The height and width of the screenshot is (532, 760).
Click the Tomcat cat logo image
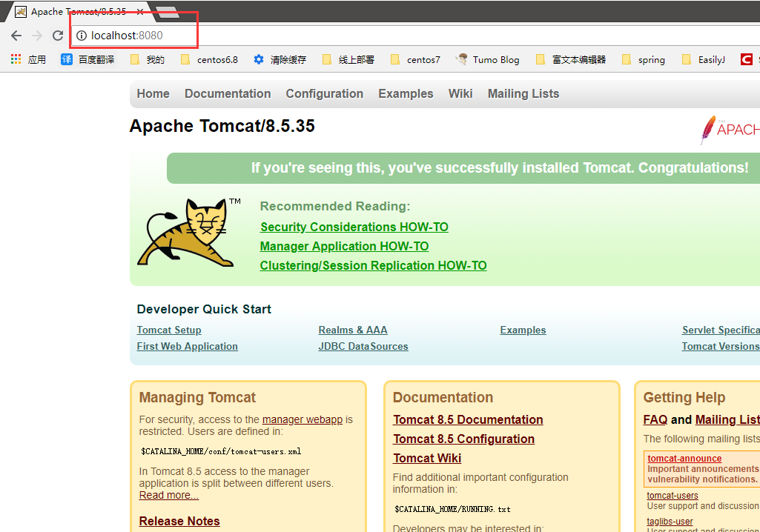186,233
